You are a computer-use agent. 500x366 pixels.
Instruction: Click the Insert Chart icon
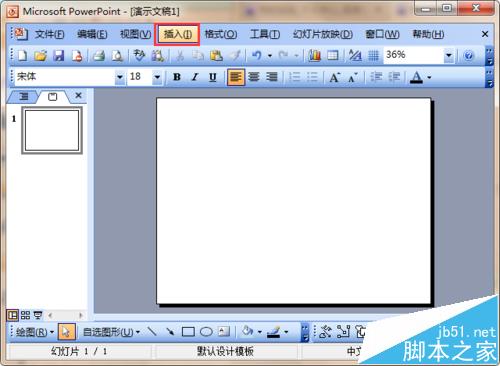(x=314, y=55)
